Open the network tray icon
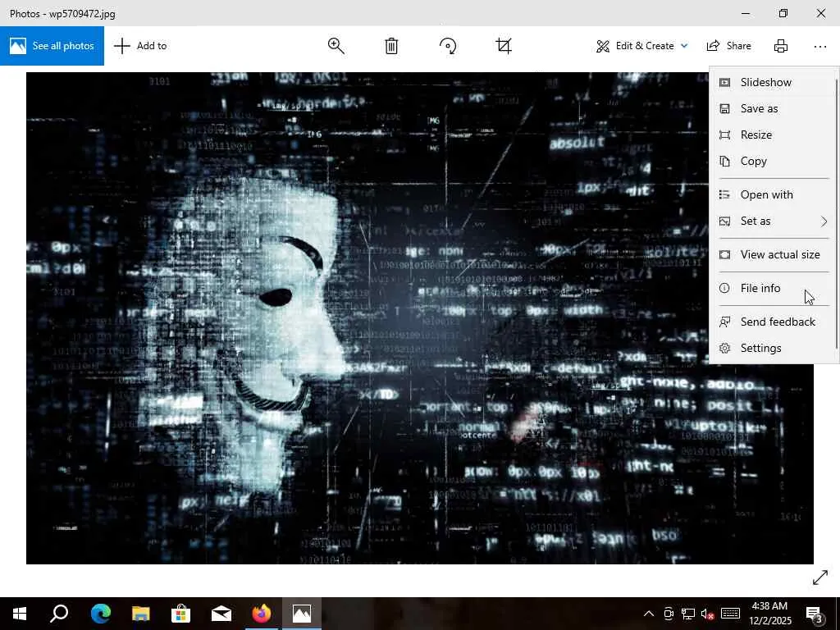This screenshot has width=840, height=630. pos(688,614)
